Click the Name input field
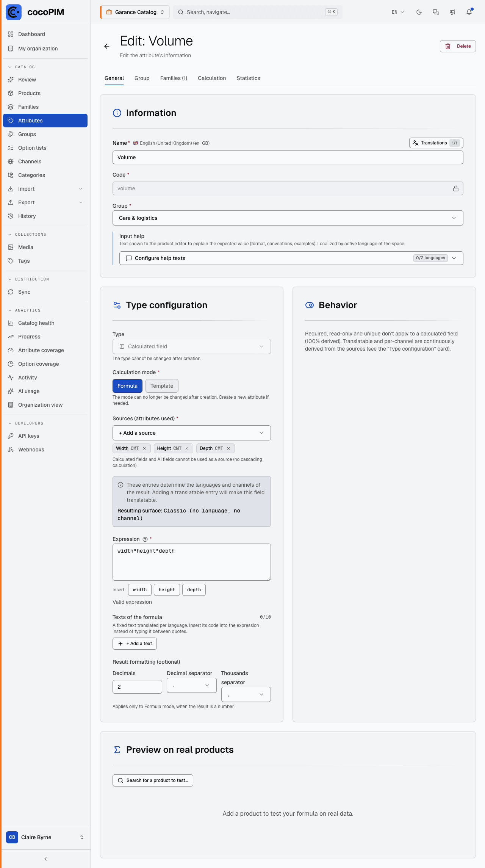 pyautogui.click(x=288, y=157)
